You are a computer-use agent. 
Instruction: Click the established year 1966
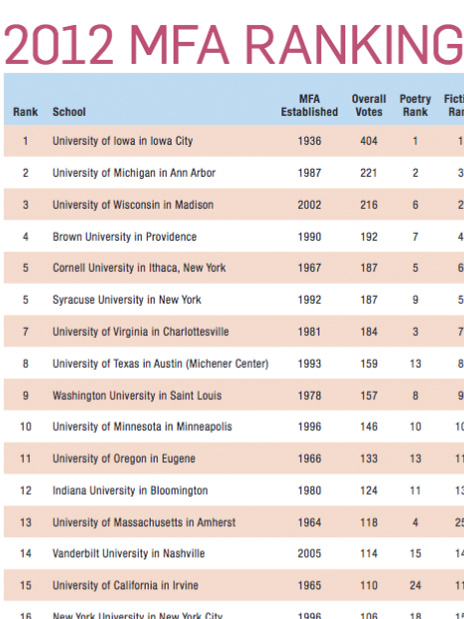pyautogui.click(x=309, y=459)
